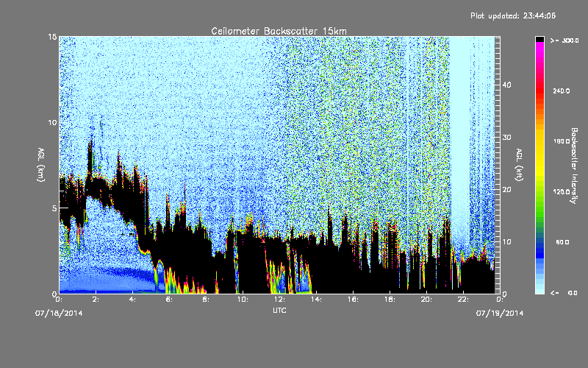Click the 20: hour tick on time axis

pos(426,300)
